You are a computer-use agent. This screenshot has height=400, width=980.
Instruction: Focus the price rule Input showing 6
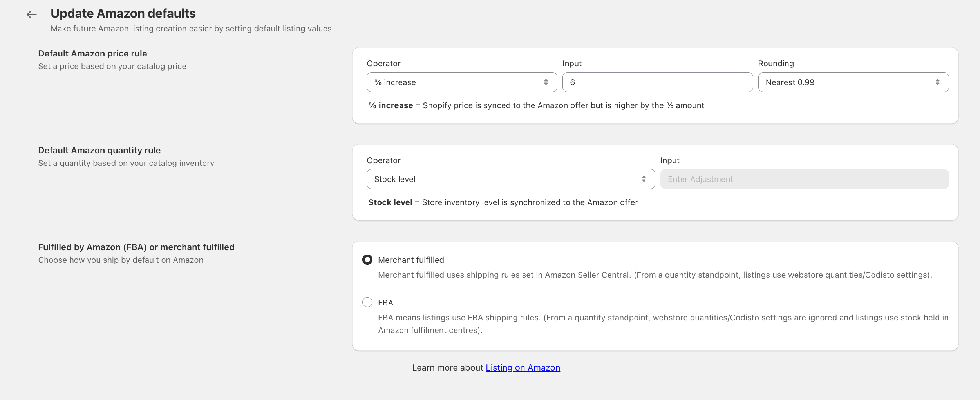click(x=657, y=82)
